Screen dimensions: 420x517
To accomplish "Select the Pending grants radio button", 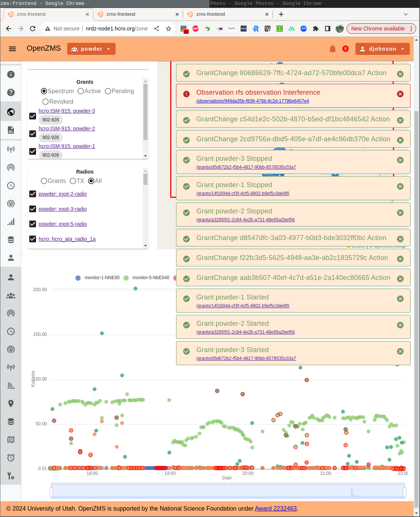I will point(108,91).
